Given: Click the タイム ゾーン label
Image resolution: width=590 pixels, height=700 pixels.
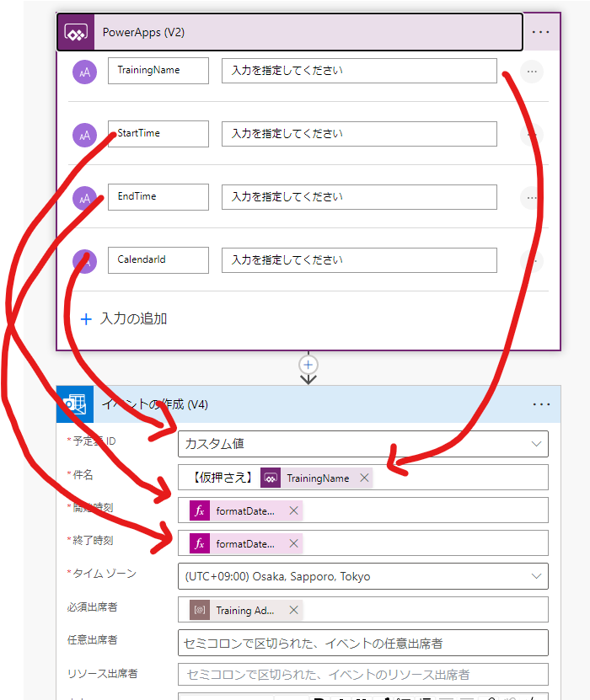Looking at the screenshot, I should coord(105,573).
